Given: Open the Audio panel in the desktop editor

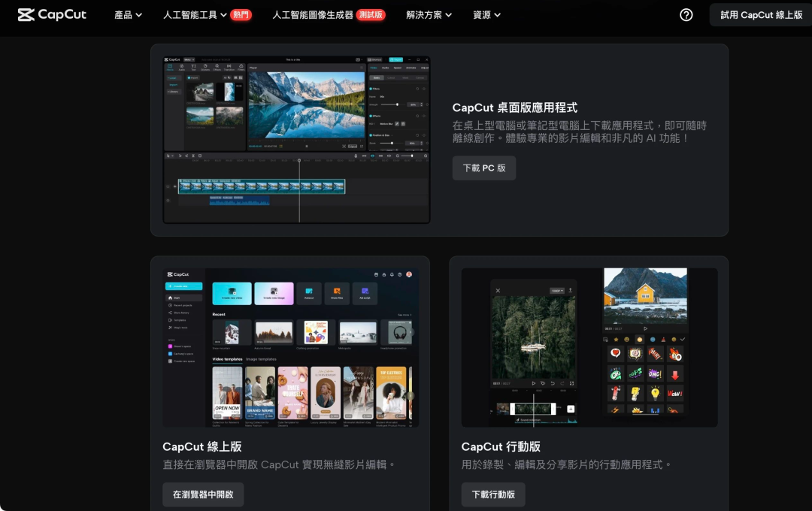Looking at the screenshot, I should [x=180, y=66].
